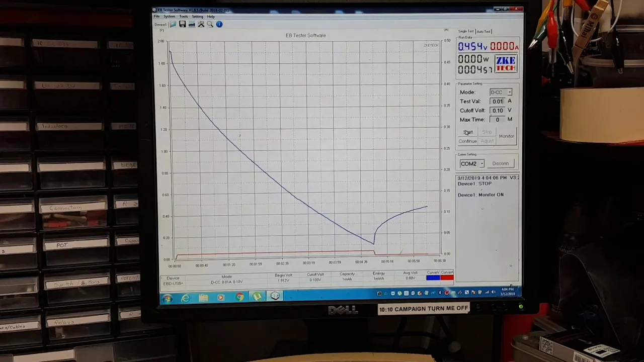644x362 pixels.
Task: Open the file explorer folder on taskbar
Action: pyautogui.click(x=203, y=298)
